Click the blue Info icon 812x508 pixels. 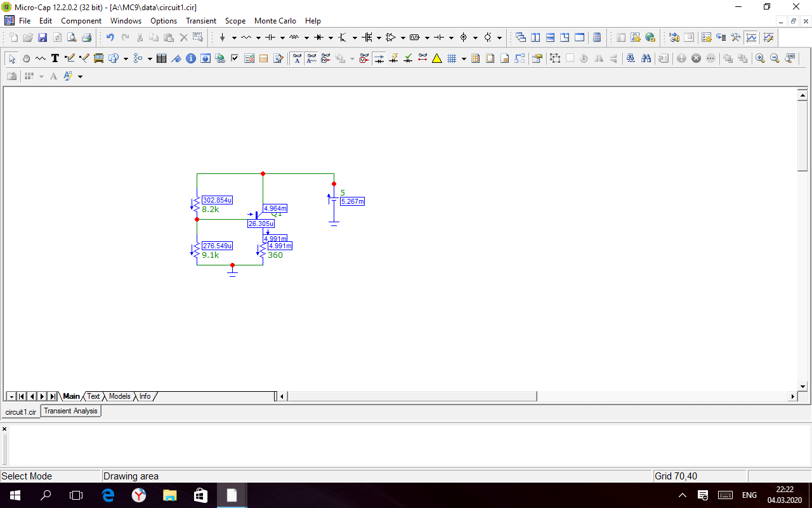(x=190, y=58)
